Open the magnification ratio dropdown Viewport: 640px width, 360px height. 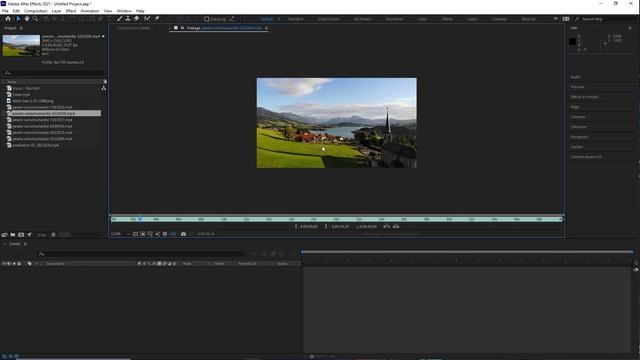coord(120,234)
